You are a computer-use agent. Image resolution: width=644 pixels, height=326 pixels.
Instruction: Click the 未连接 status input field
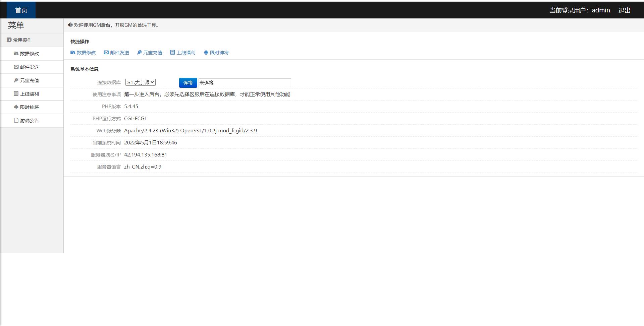(x=245, y=83)
